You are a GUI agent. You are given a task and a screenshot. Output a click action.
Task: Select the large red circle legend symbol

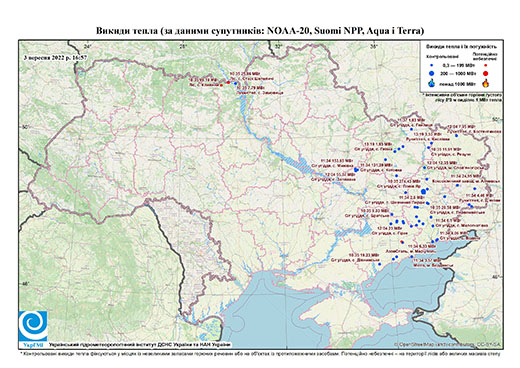485,73
